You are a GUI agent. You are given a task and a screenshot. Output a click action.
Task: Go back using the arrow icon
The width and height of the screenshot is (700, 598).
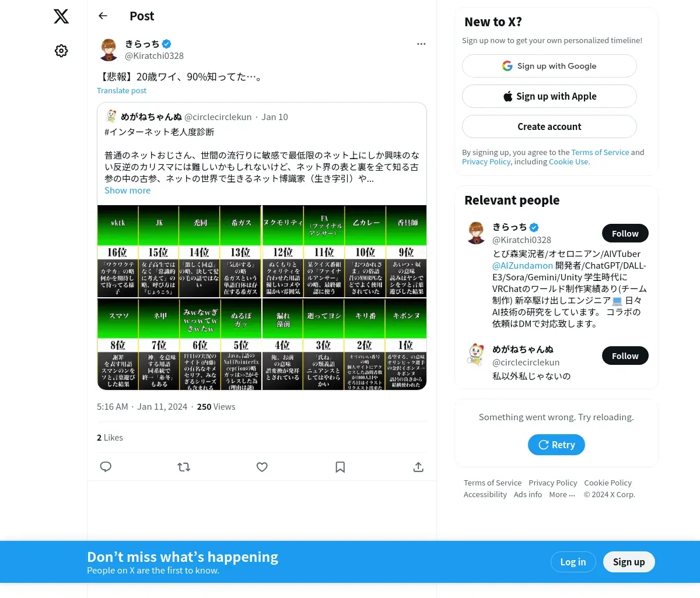click(103, 16)
